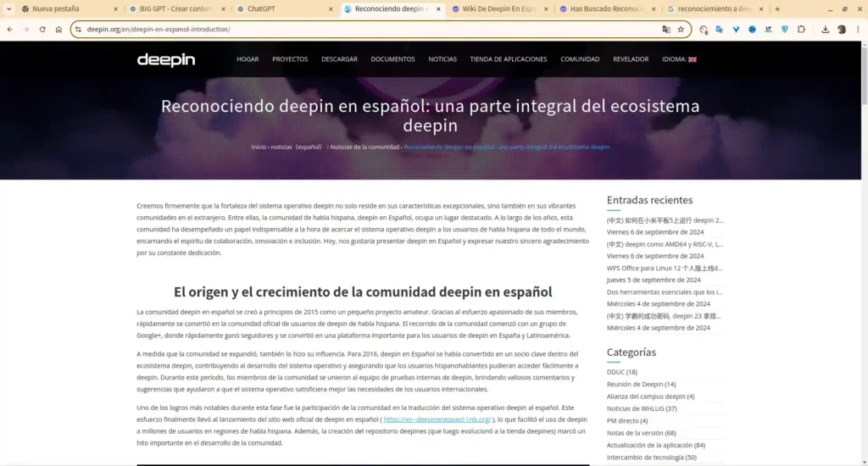Open the Google Translate extension icon
This screenshot has width=868, height=466.
pos(720,30)
